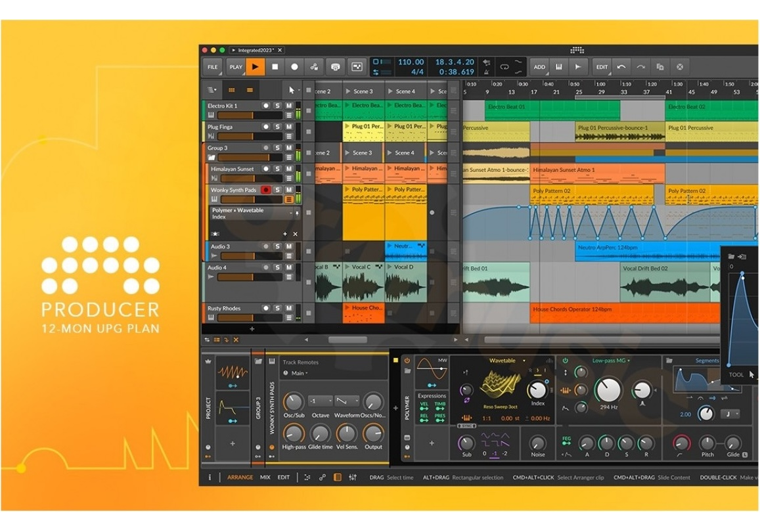Viewport: 760px width, 532px height.
Task: Mute the Electro Kit 1 track
Action: [289, 106]
